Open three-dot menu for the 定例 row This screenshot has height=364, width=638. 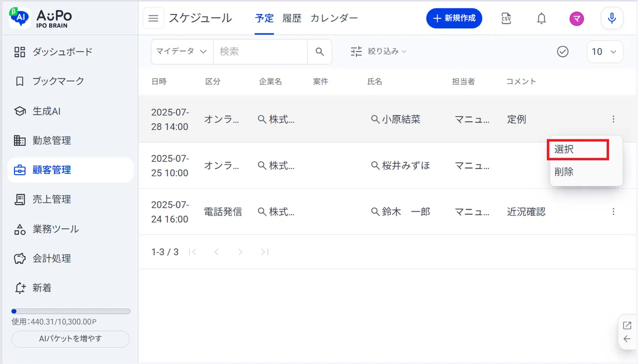613,119
